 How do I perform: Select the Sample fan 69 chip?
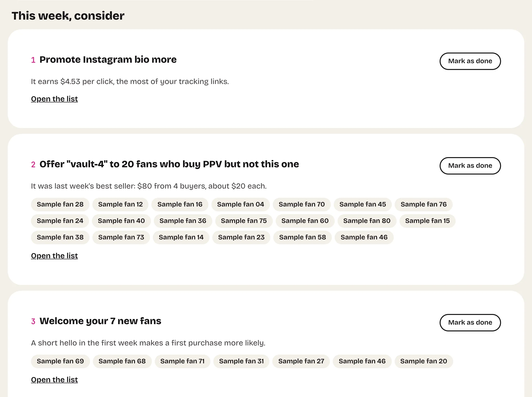(60, 361)
